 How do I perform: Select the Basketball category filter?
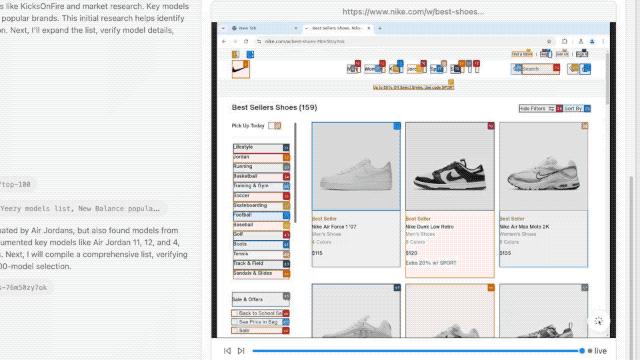tap(261, 177)
